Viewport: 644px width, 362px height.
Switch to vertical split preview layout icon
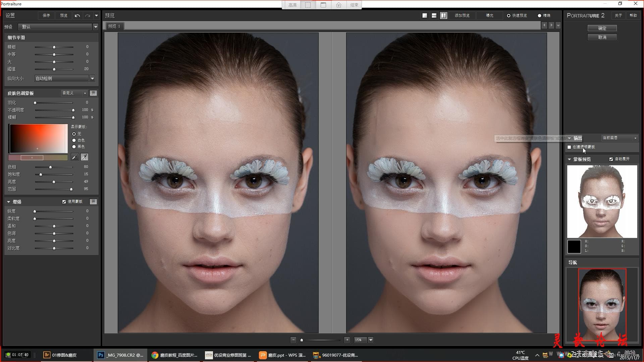click(x=443, y=15)
